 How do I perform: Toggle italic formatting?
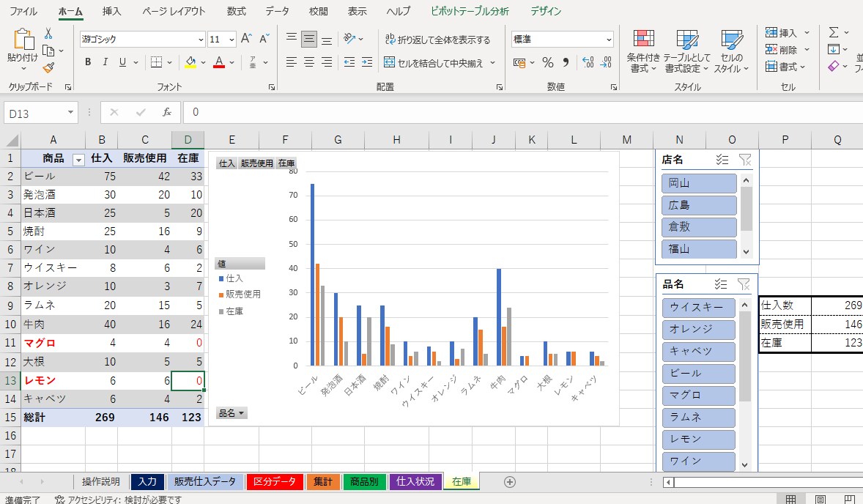(105, 62)
